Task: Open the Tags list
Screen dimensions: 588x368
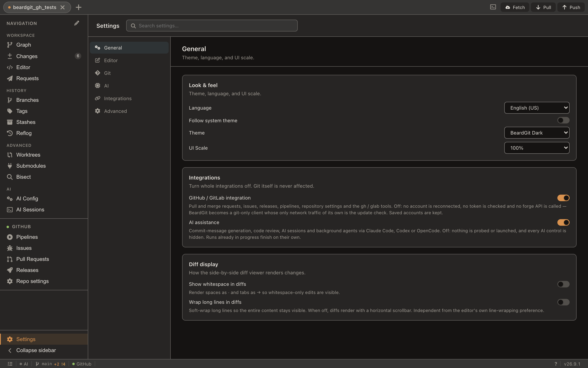Action: (x=44, y=111)
